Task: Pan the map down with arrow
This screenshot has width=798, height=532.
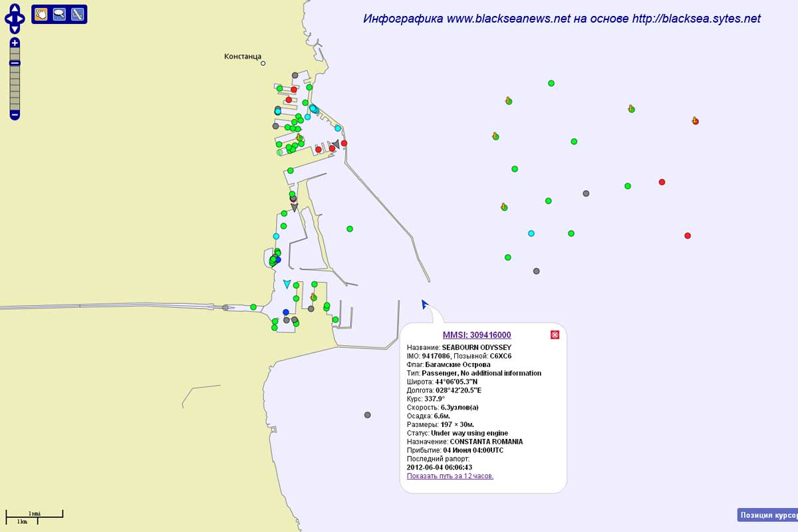Action: click(x=15, y=29)
